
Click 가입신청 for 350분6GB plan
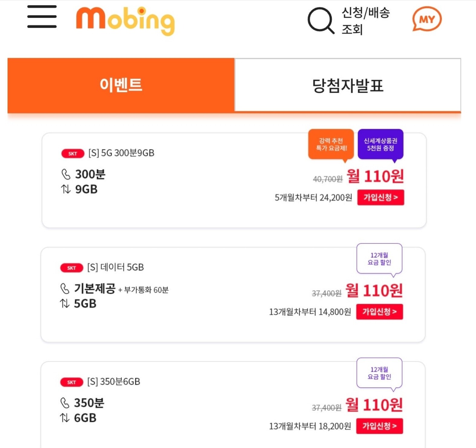click(x=380, y=426)
